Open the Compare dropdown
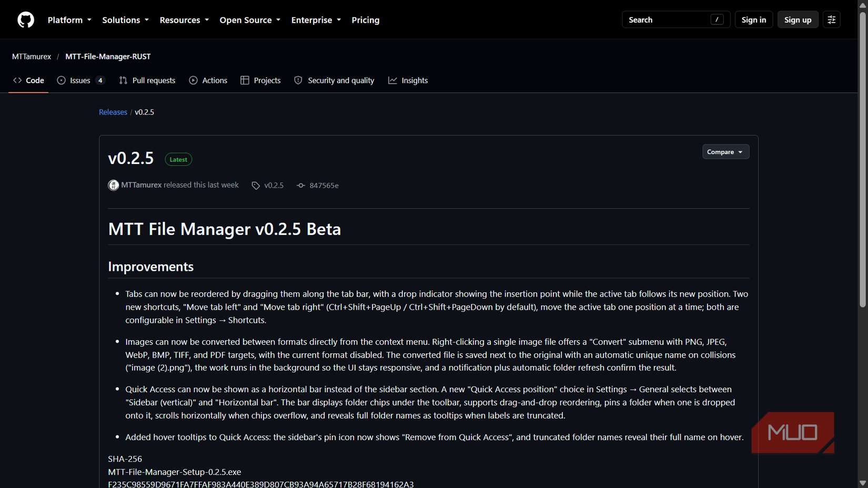The height and width of the screenshot is (488, 868). pos(725,152)
